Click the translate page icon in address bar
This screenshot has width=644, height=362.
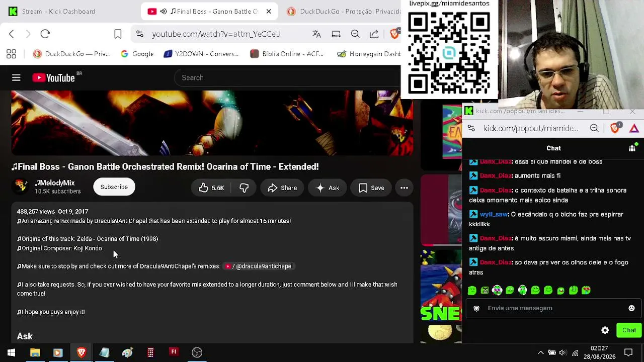pos(316,34)
